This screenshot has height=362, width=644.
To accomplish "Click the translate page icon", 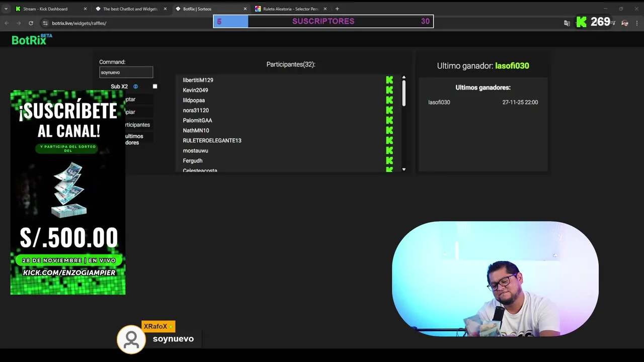I will [567, 23].
